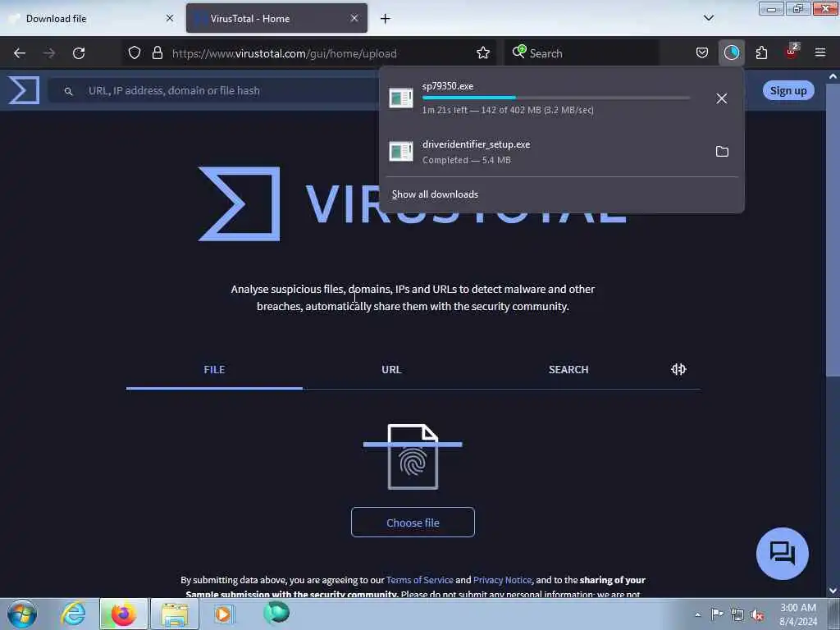Click the Sign up button
840x630 pixels.
tap(788, 90)
